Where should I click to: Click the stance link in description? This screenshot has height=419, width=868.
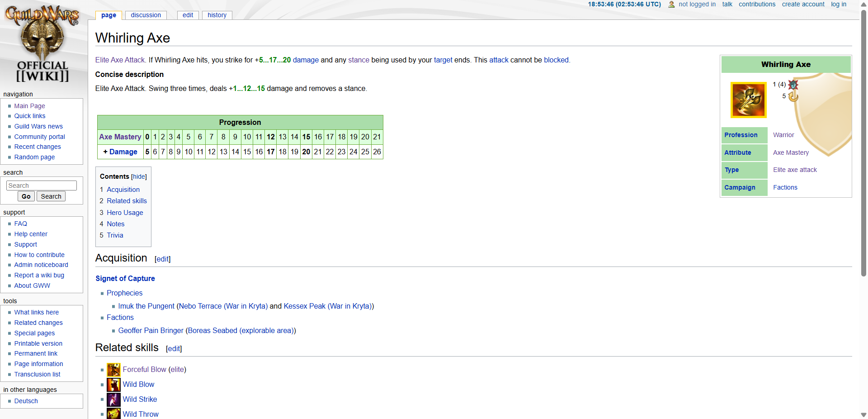[359, 60]
